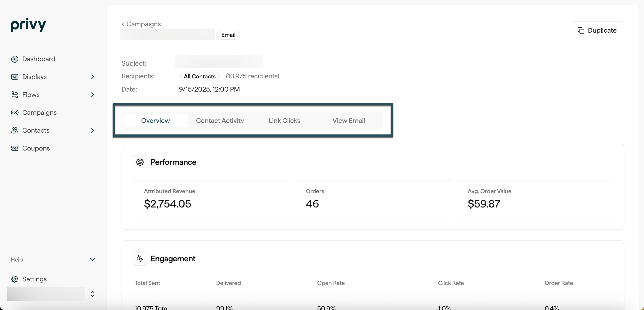The width and height of the screenshot is (644, 310).
Task: Open the Link Clicks tab
Action: [x=284, y=121]
